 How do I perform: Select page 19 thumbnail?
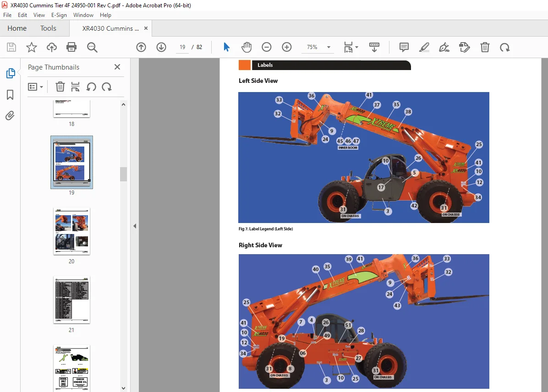coord(71,162)
